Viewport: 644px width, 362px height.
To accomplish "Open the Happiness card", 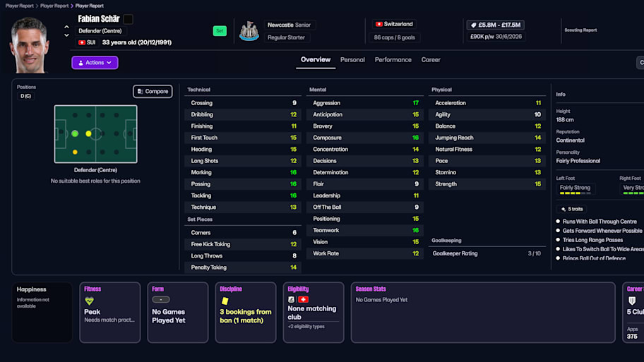I will tap(42, 312).
